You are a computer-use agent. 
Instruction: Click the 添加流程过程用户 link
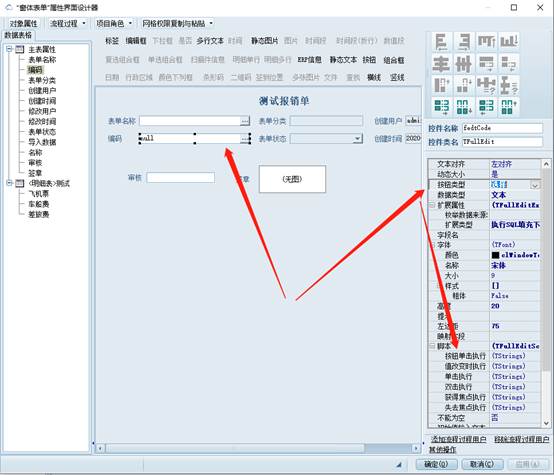point(459,439)
